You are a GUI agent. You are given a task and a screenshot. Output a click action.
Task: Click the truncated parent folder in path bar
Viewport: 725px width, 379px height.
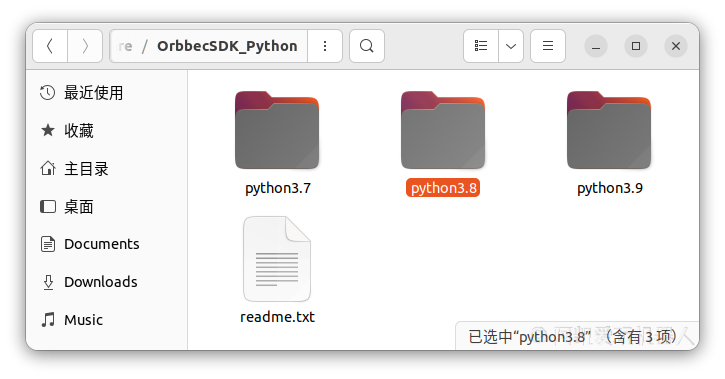tap(125, 46)
